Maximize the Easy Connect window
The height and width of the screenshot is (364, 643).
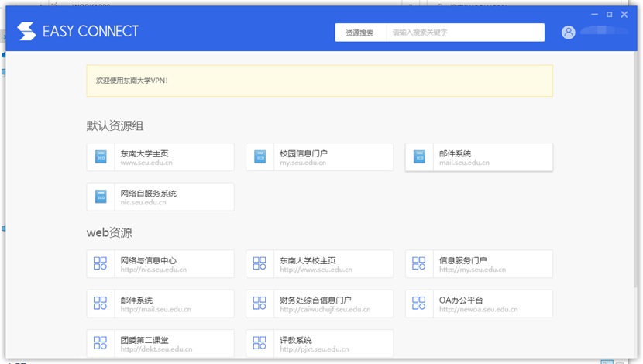[x=610, y=15]
